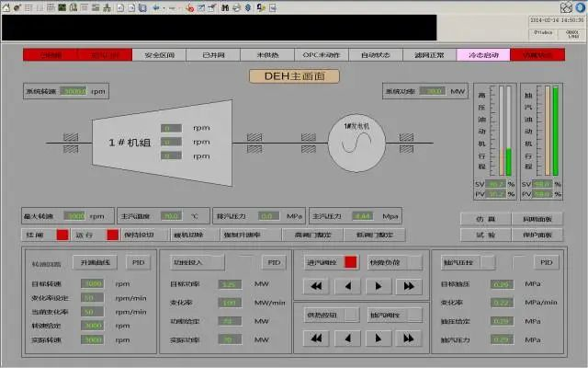Select the 安全区间 status tab
The width and height of the screenshot is (588, 368).
[x=159, y=55]
